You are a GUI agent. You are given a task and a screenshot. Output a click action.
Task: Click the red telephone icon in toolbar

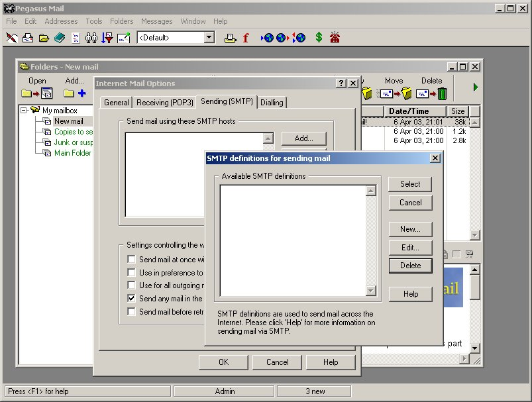coord(335,38)
